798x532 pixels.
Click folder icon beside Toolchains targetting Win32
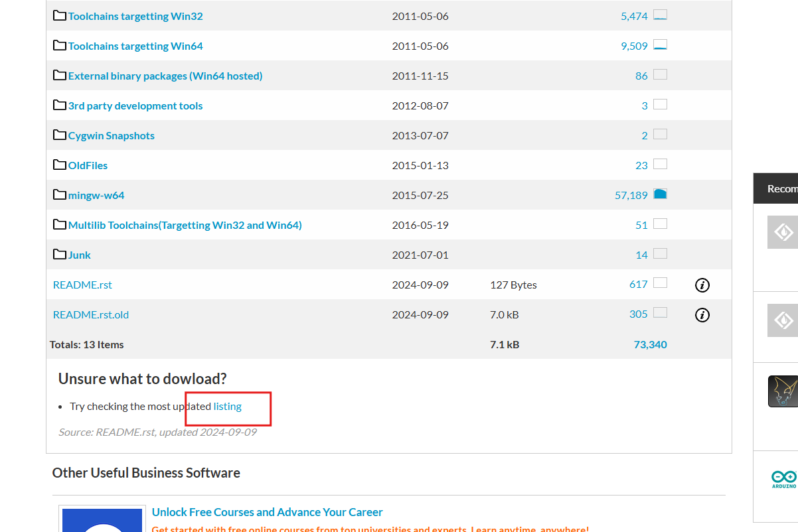[x=60, y=15]
